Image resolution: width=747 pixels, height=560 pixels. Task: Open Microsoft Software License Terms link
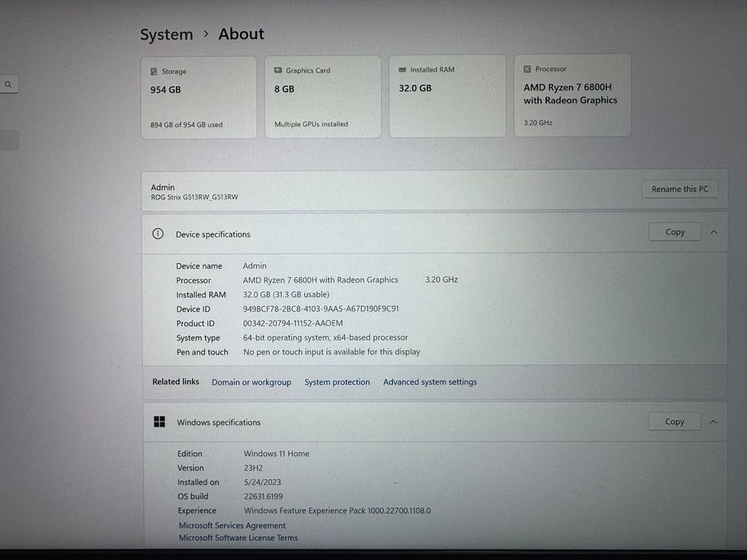tap(239, 538)
